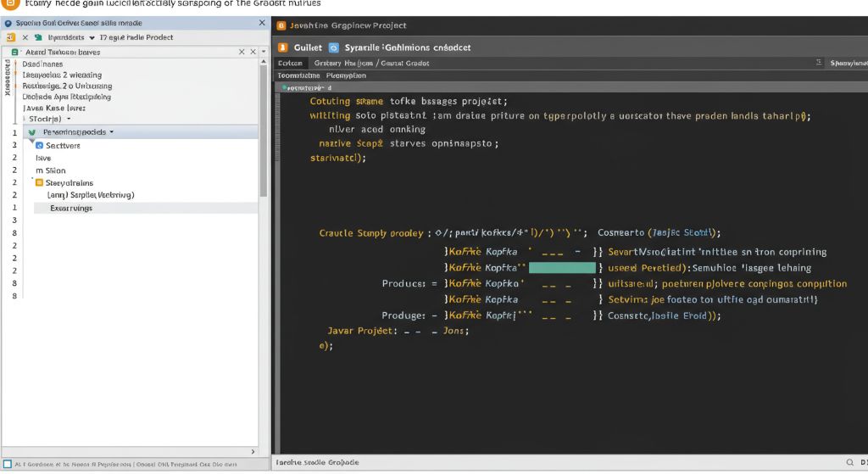This screenshot has width=868, height=474.
Task: Click the small icon left of the right-edge tab
Action: pyautogui.click(x=819, y=63)
